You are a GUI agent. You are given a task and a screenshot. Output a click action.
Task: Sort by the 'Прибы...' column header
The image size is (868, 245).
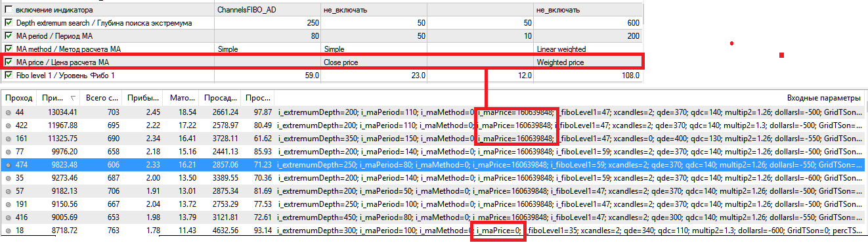(143, 97)
